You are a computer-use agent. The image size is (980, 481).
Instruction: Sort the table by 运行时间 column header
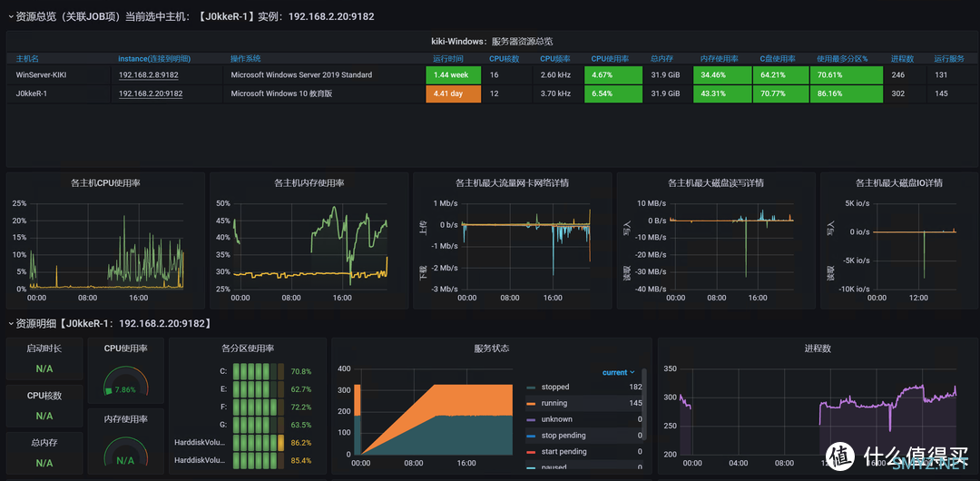(x=448, y=59)
